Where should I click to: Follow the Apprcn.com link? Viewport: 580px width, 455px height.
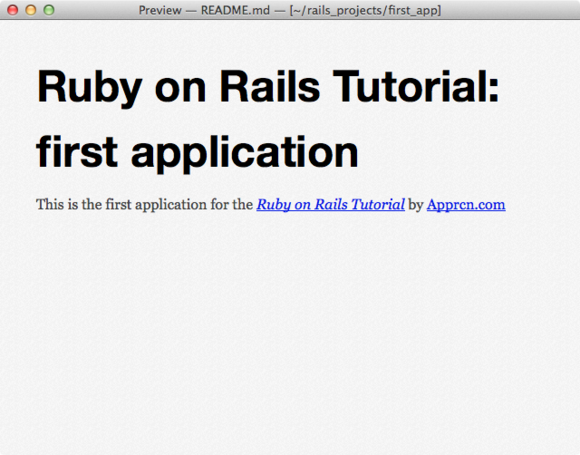pos(466,205)
